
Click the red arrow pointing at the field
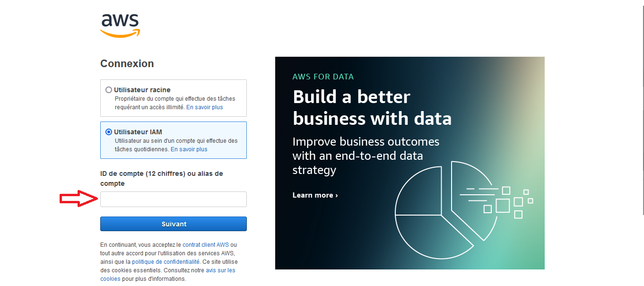78,199
